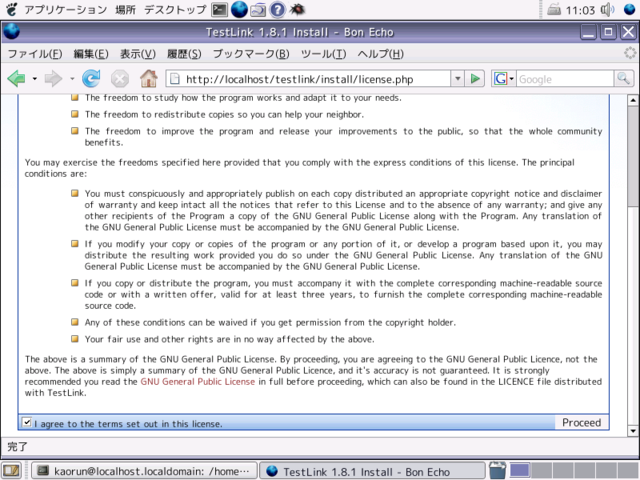Screen dimensions: 640x480
Task: Open the help question-mark panel icon
Action: click(278, 9)
